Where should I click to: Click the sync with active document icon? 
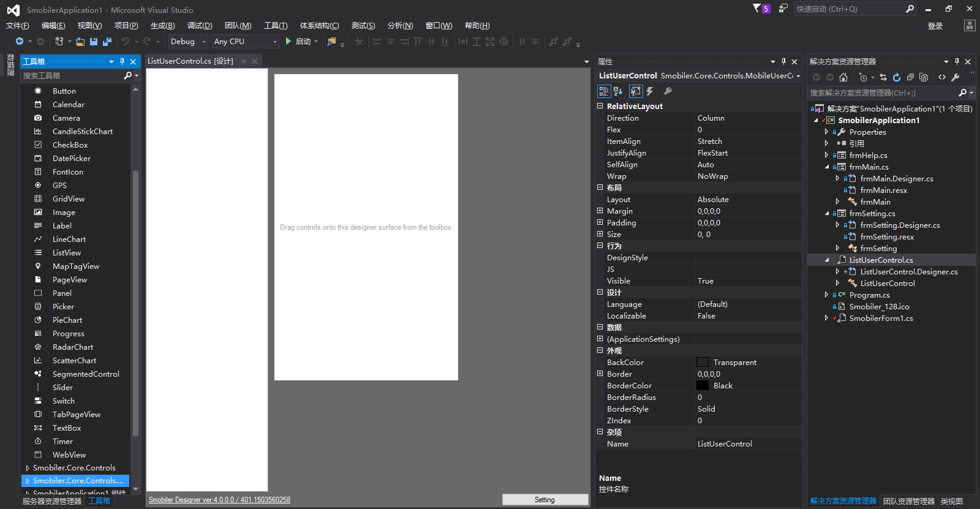883,77
